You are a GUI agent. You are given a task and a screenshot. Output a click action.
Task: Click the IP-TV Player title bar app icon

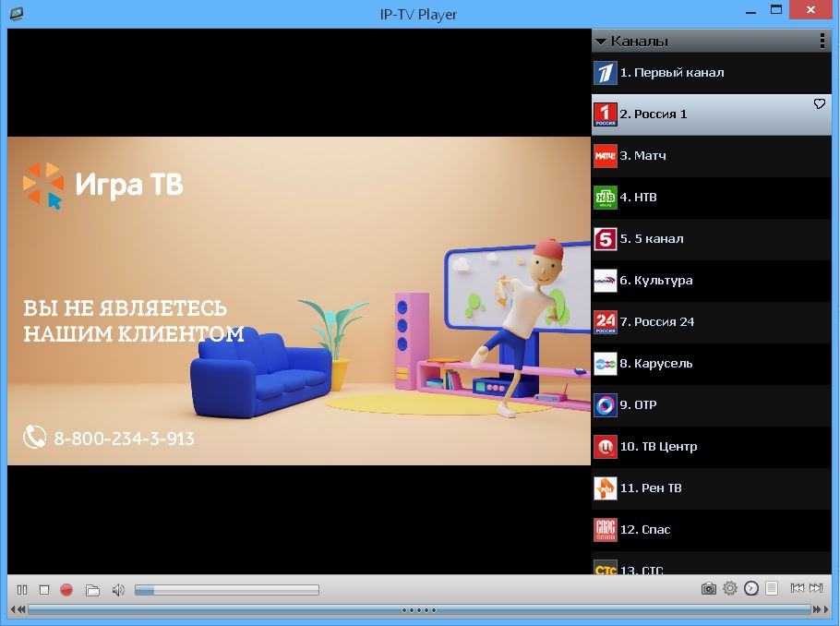point(16,14)
